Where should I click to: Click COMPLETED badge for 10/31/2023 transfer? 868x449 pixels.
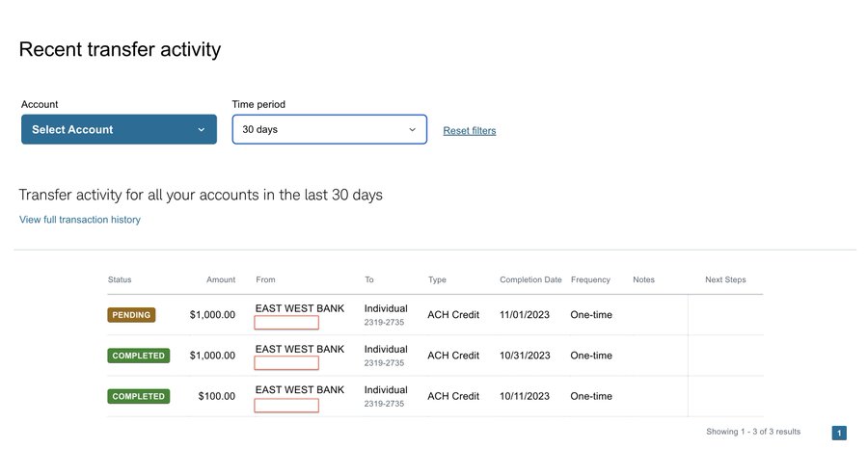tap(138, 356)
